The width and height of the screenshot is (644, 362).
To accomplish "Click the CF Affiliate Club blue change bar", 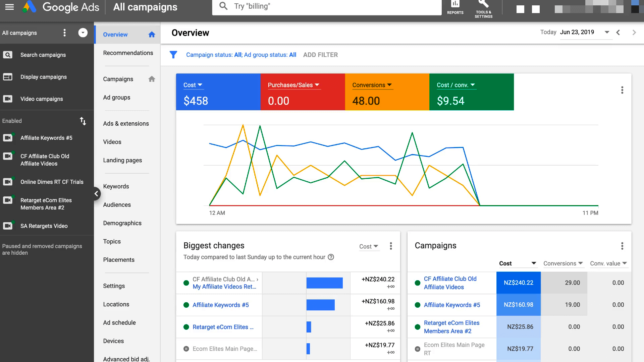I will click(324, 283).
